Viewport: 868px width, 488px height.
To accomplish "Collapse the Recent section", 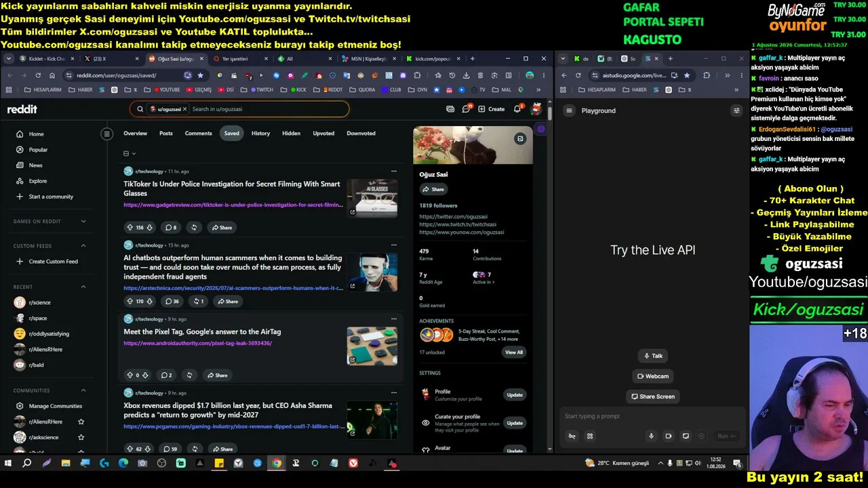I will tap(83, 287).
